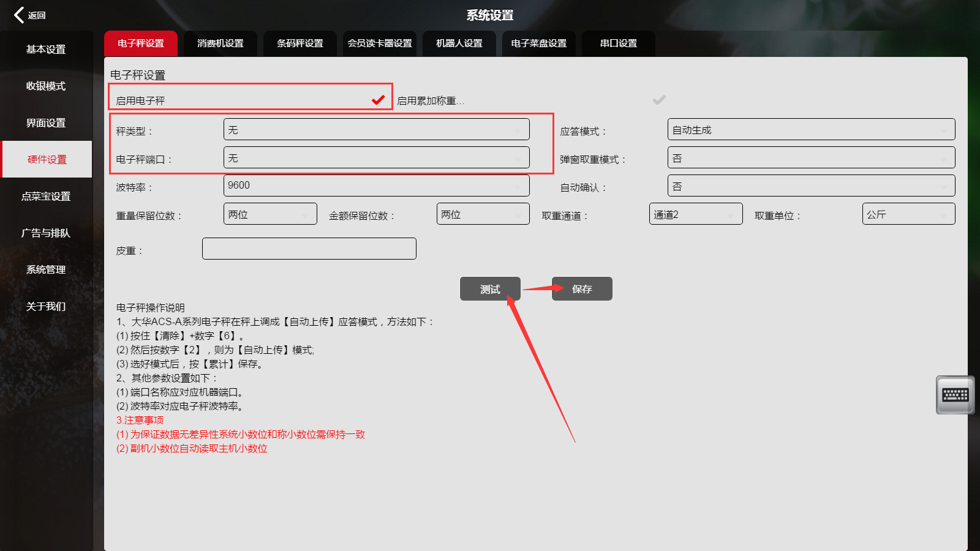Open the on-screen keyboard icon

coord(955,395)
